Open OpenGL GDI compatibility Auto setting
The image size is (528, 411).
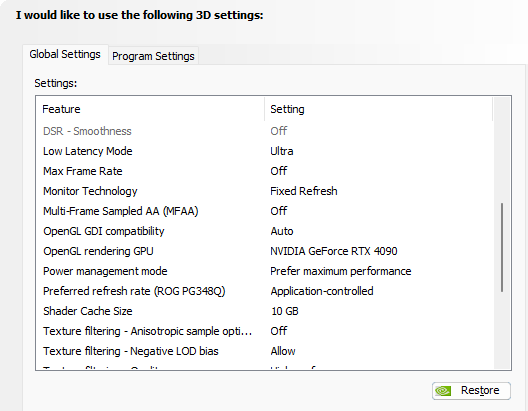(282, 231)
